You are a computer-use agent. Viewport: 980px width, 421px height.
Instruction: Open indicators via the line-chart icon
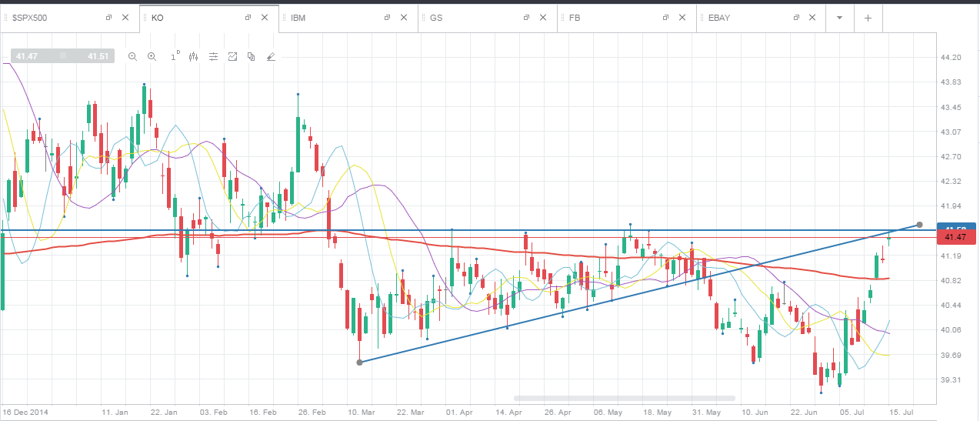(232, 56)
